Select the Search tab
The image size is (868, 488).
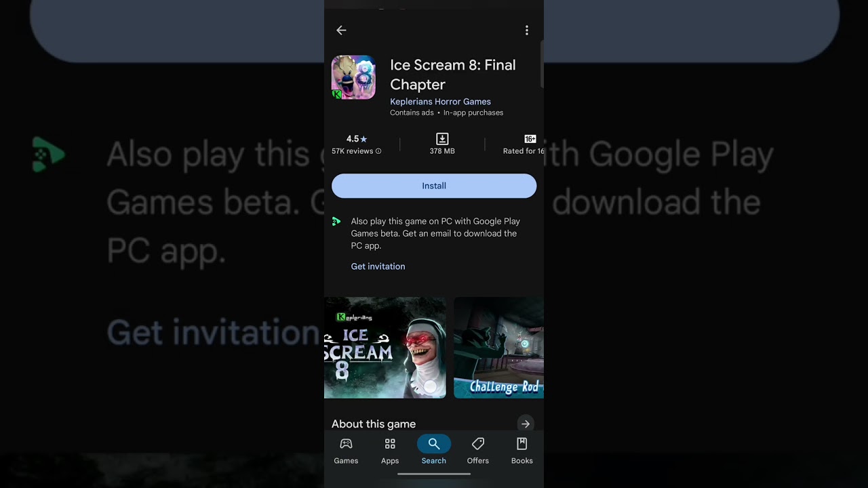coord(434,451)
